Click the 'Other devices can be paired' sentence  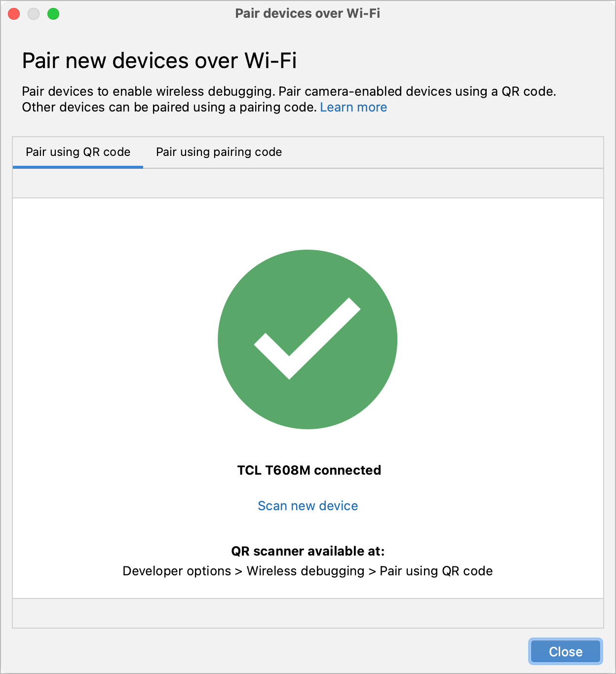169,108
